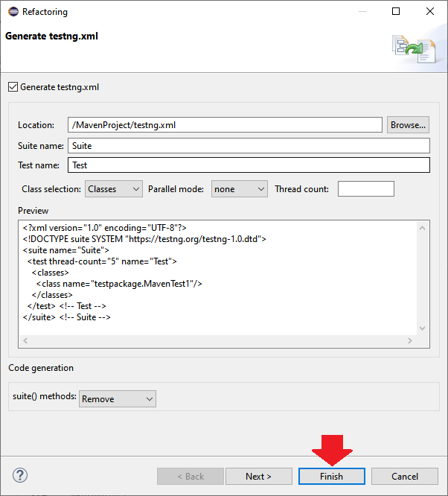The image size is (448, 496).
Task: Click the test thread-count="5" line
Action: tap(102, 261)
